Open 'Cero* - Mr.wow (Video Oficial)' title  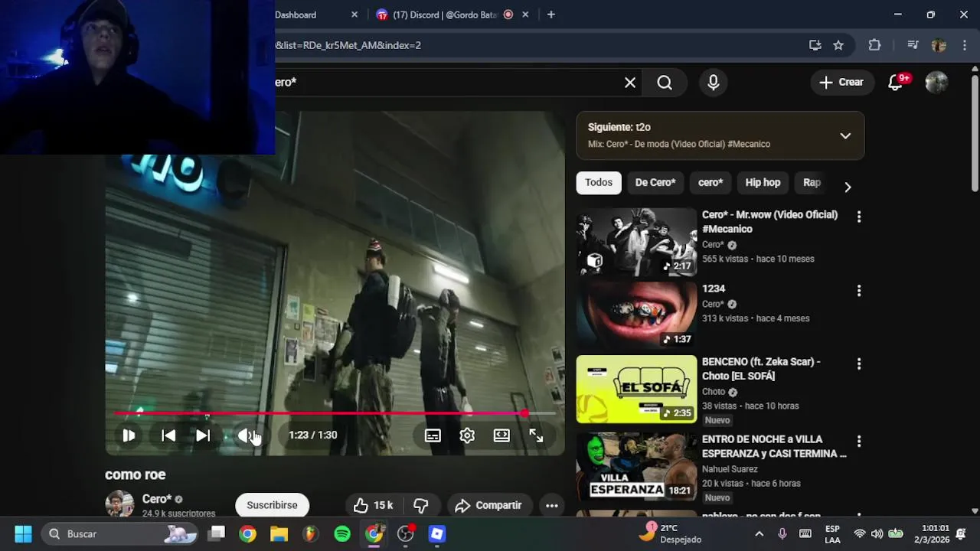pos(769,222)
